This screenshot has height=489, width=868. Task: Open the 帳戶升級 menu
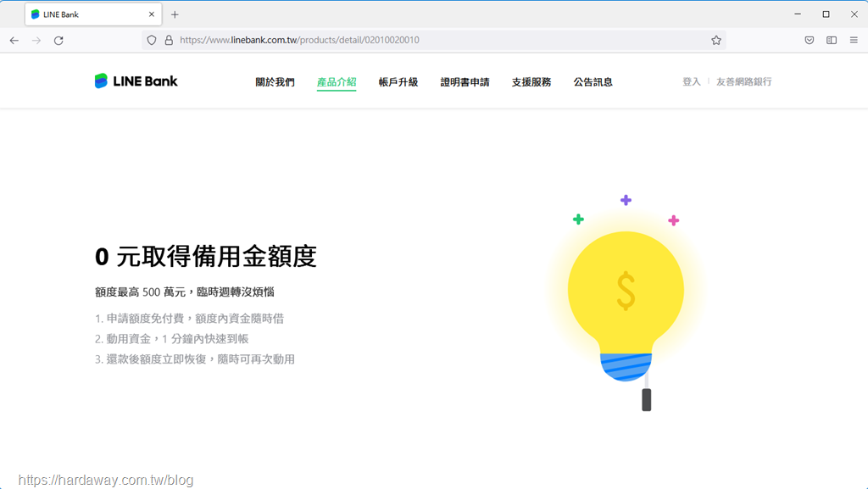(x=398, y=82)
